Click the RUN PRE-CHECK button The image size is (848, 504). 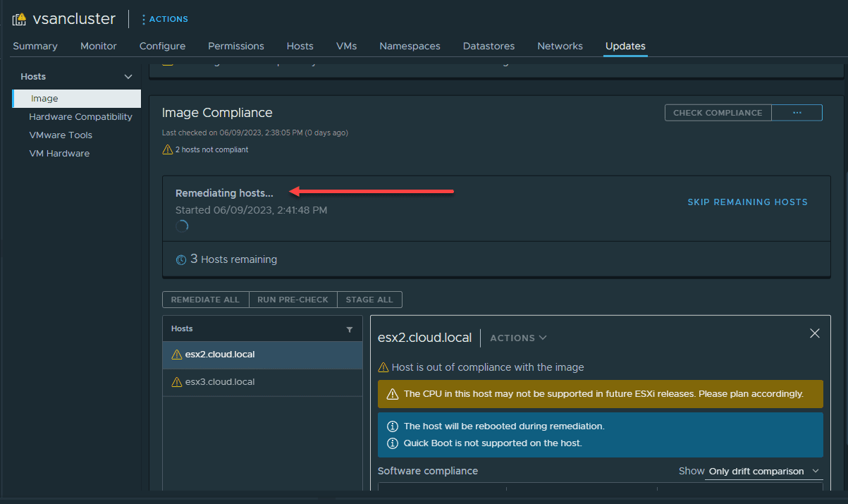[293, 300]
